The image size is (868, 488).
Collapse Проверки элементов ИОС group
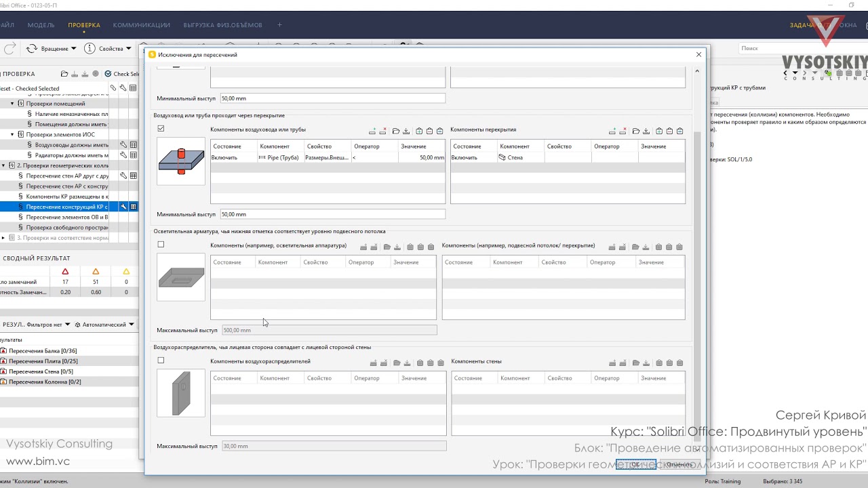point(12,135)
